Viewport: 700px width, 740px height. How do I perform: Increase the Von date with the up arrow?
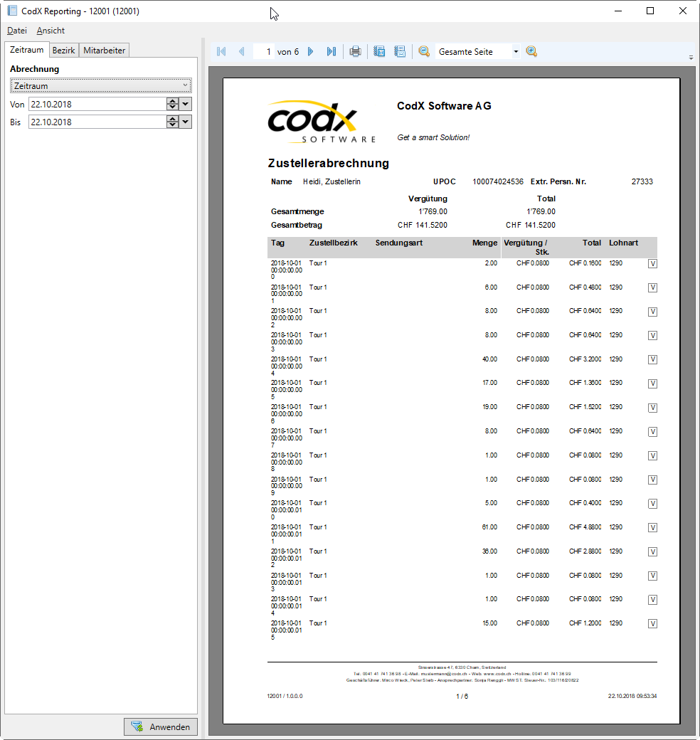173,100
